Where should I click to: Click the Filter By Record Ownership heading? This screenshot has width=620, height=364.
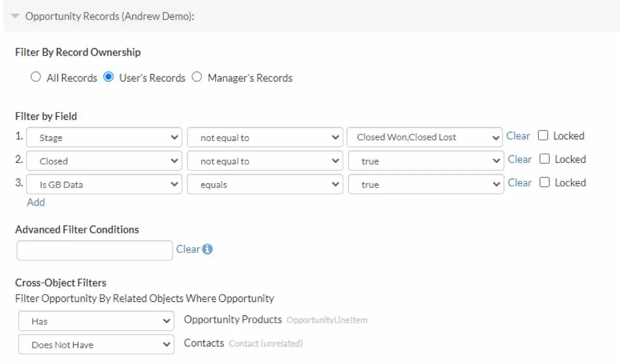78,52
